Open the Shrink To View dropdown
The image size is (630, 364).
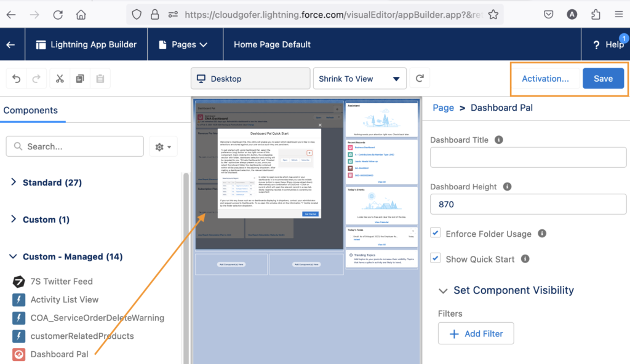click(359, 79)
